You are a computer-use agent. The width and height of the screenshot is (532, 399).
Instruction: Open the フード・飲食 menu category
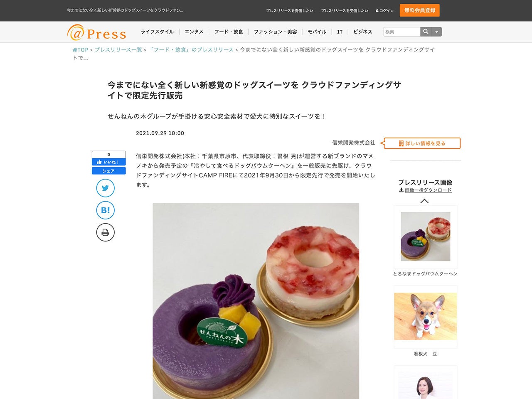tap(229, 32)
